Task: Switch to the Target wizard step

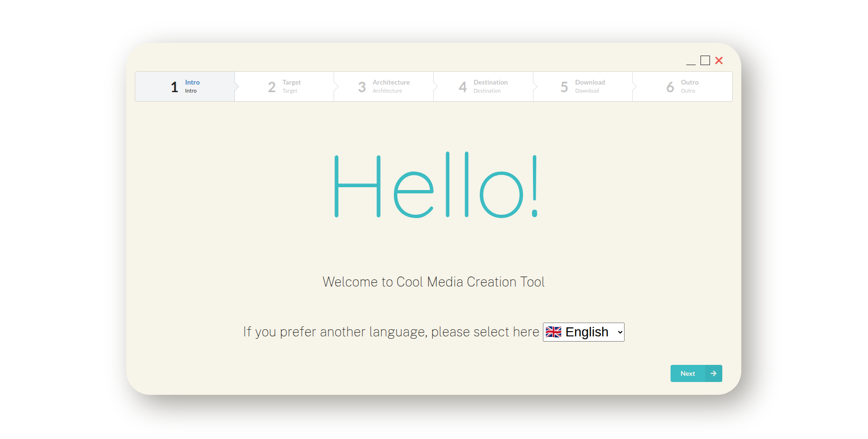Action: tap(285, 87)
